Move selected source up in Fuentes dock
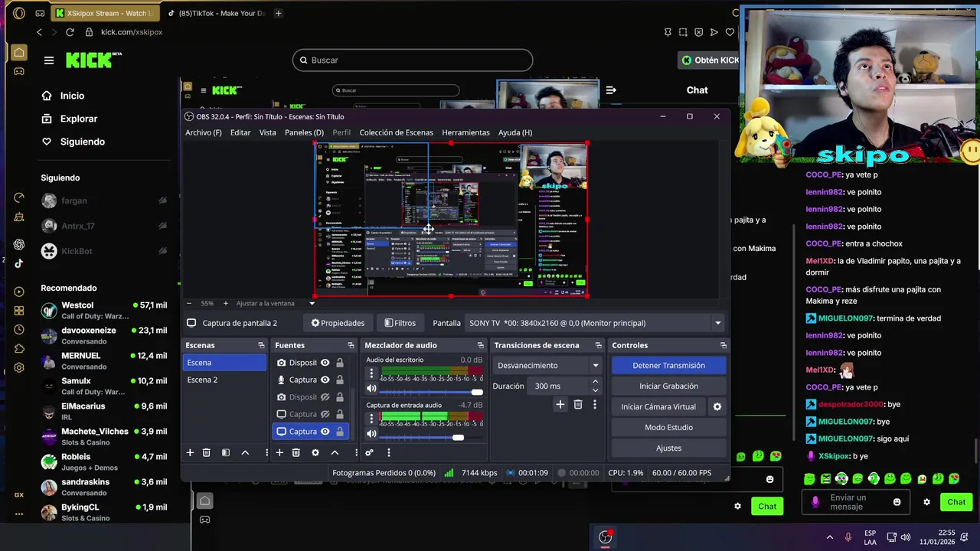Viewport: 980px width, 551px height. pyautogui.click(x=335, y=453)
